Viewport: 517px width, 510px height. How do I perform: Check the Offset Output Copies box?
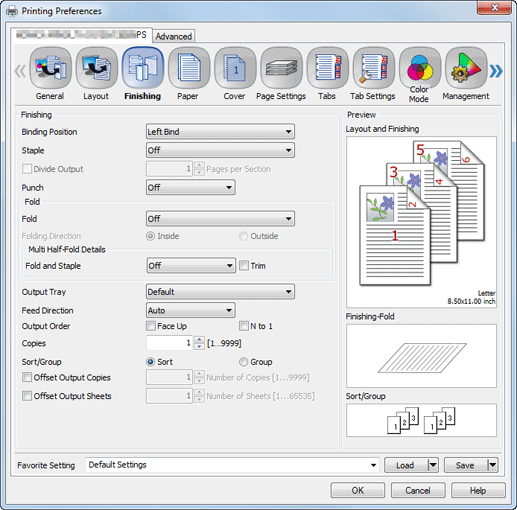click(27, 377)
